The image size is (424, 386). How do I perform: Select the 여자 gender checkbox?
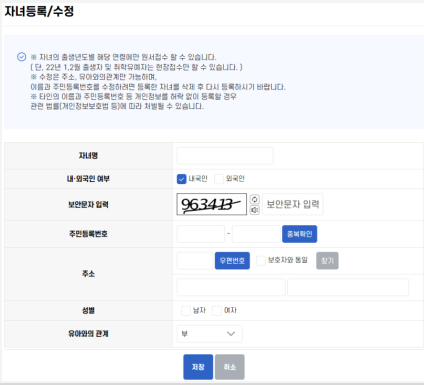(217, 311)
